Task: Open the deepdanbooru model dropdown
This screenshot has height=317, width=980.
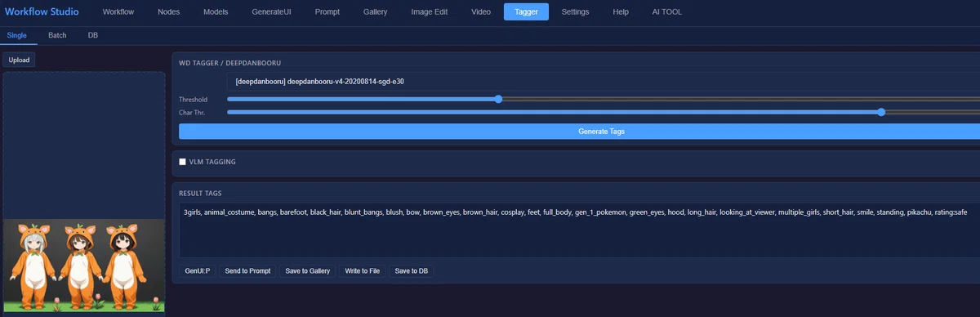Action: [604, 82]
